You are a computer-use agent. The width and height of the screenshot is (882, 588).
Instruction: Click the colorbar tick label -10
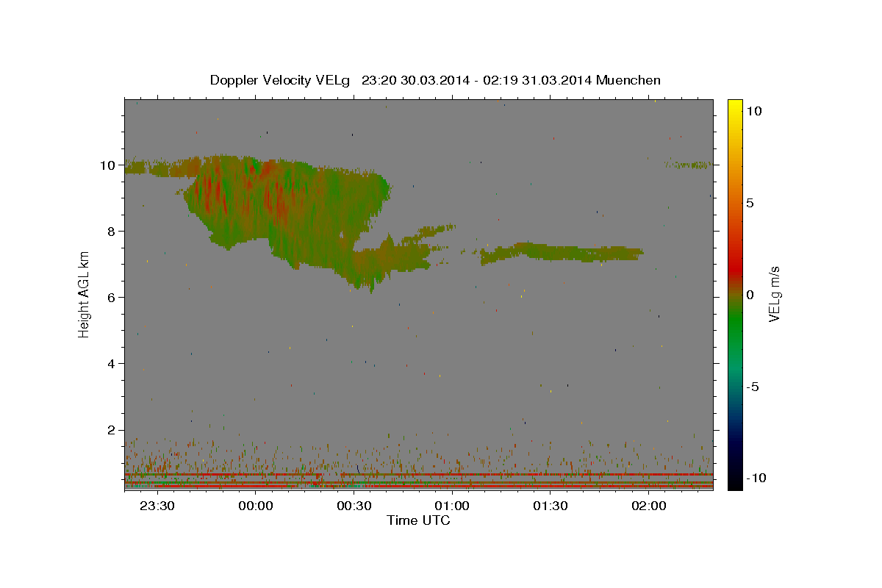click(x=757, y=478)
